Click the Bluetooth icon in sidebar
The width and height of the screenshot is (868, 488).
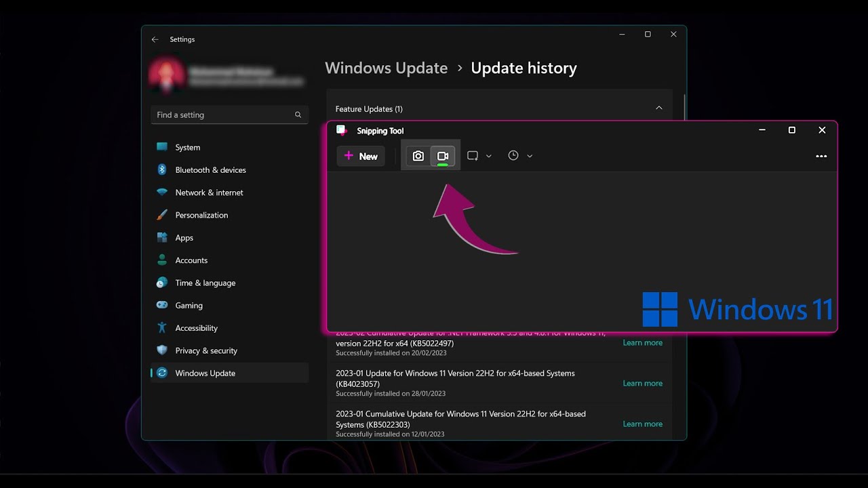point(162,169)
